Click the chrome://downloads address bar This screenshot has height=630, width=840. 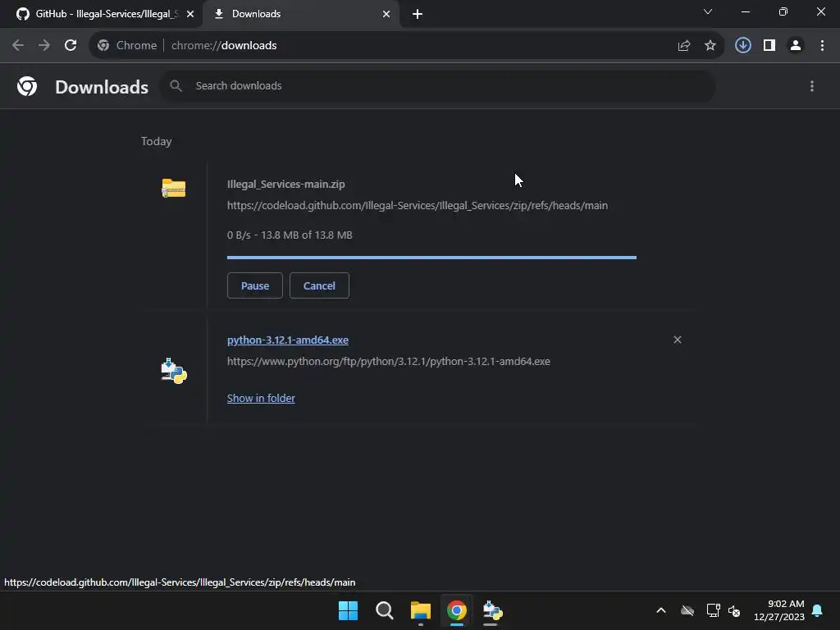pos(407,46)
